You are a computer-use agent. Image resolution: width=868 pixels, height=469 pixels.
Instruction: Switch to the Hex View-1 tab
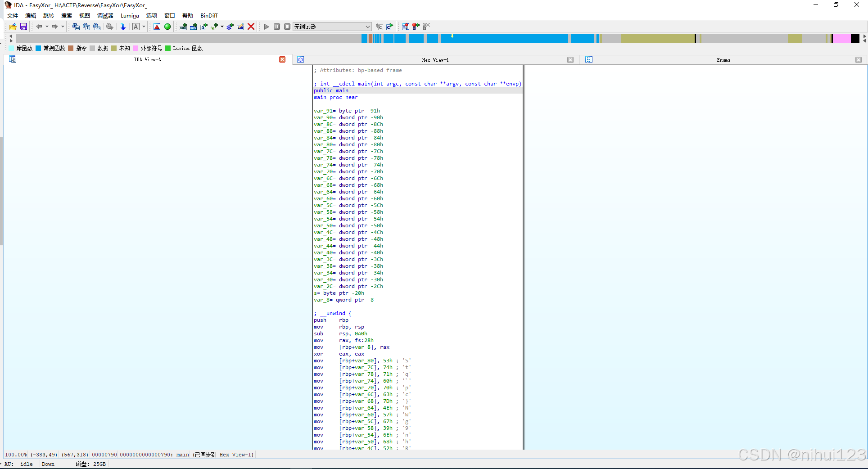[435, 60]
